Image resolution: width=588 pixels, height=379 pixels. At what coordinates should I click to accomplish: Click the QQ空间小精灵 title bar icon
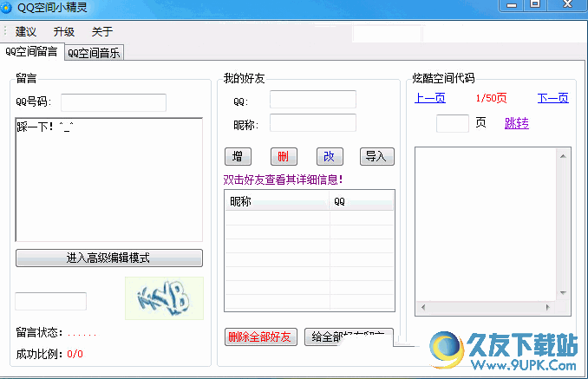pos(6,7)
